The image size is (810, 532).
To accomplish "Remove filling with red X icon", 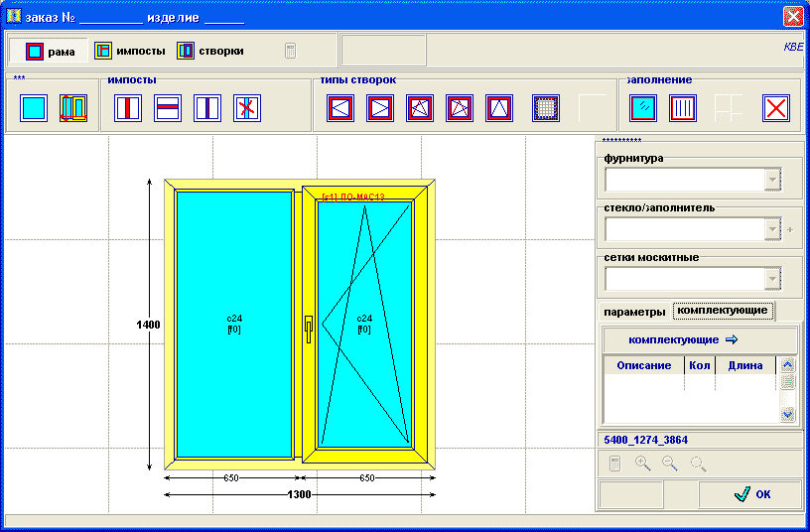I will click(x=776, y=108).
